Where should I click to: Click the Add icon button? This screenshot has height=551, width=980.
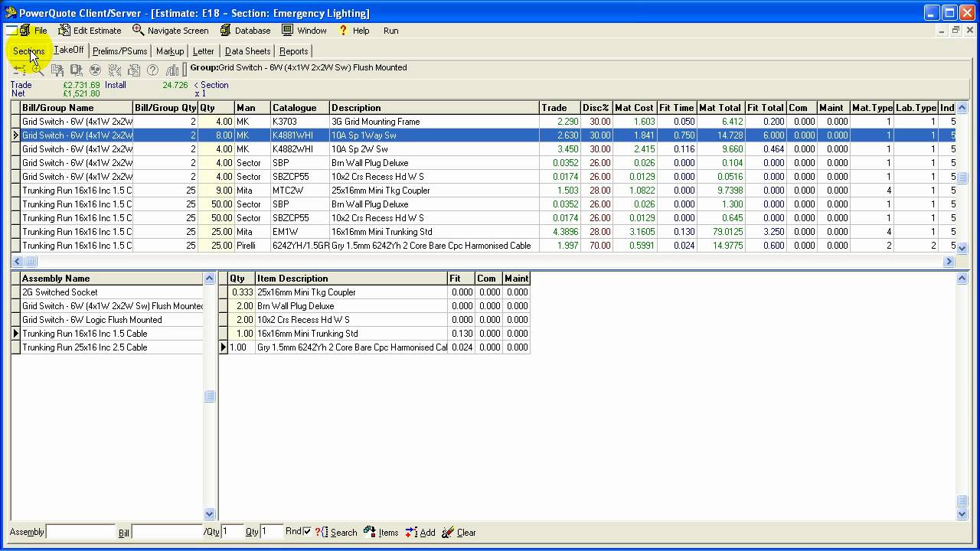pyautogui.click(x=420, y=532)
